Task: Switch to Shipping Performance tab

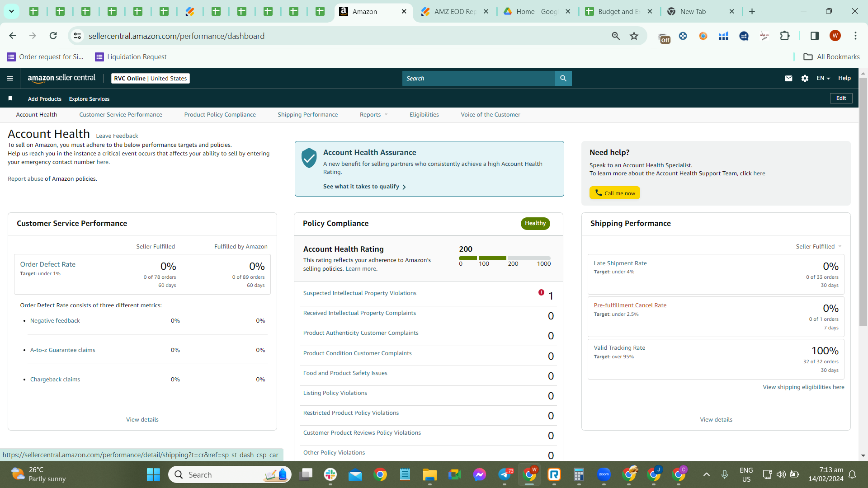Action: tap(308, 115)
